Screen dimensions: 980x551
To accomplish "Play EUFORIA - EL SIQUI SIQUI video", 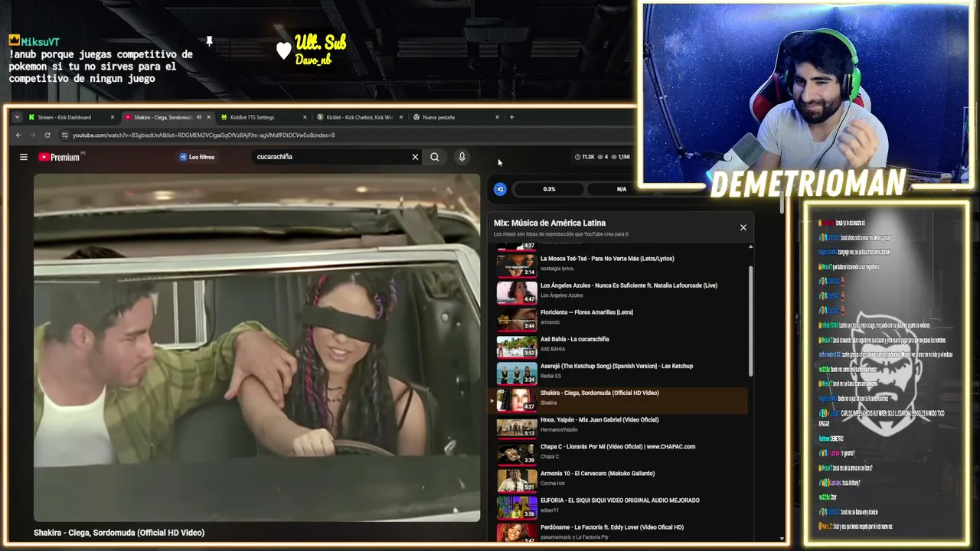I will point(620,500).
